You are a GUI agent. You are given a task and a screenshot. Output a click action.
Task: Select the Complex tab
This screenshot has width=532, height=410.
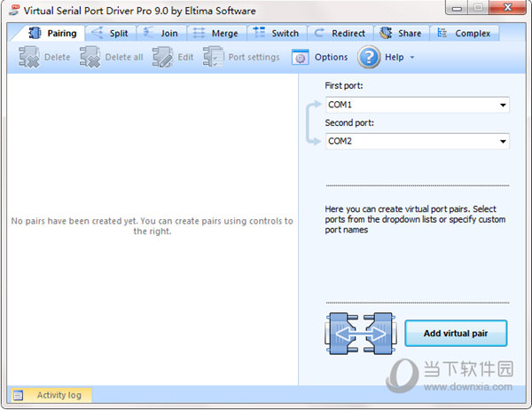[465, 34]
